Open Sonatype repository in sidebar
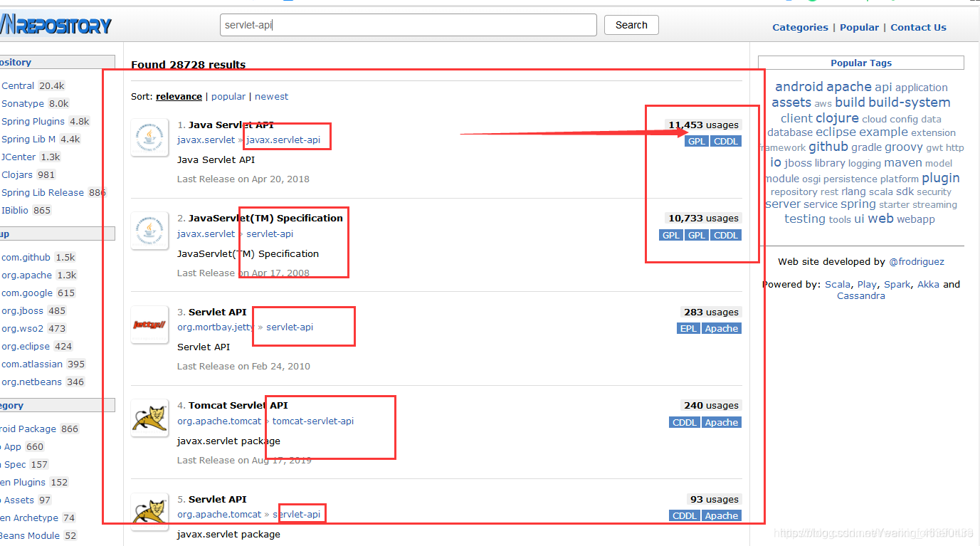This screenshot has width=980, height=546. [23, 103]
